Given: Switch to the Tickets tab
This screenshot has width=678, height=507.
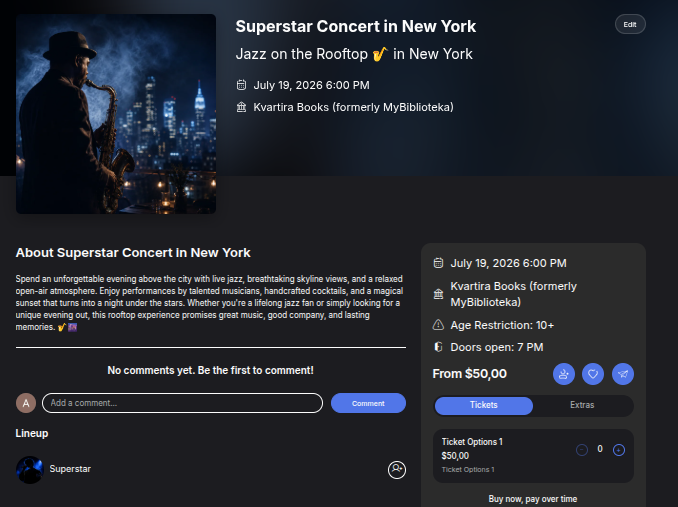Looking at the screenshot, I should 483,405.
